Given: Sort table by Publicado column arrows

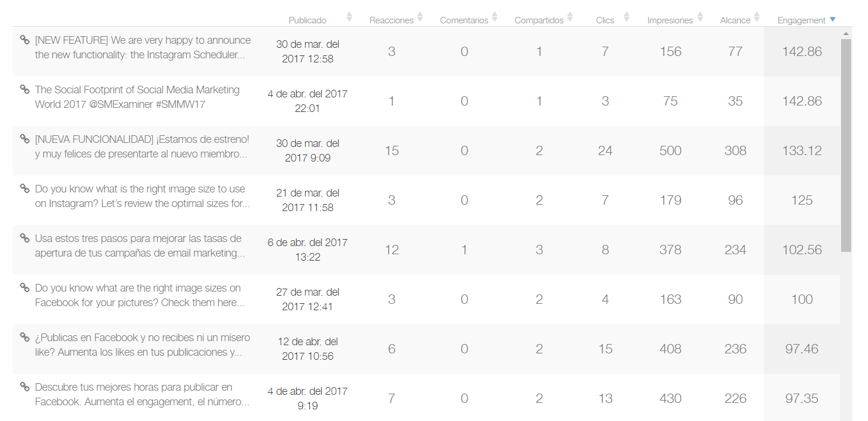Looking at the screenshot, I should click(x=349, y=17).
